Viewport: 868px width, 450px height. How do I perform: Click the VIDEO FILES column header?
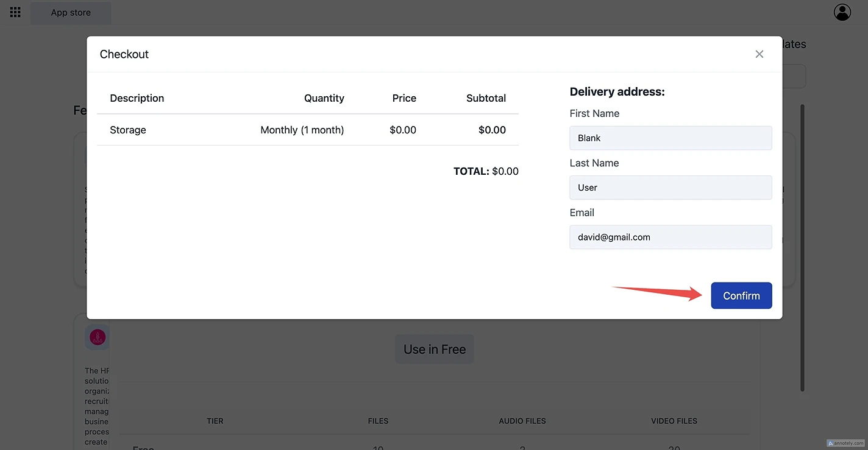(x=674, y=421)
